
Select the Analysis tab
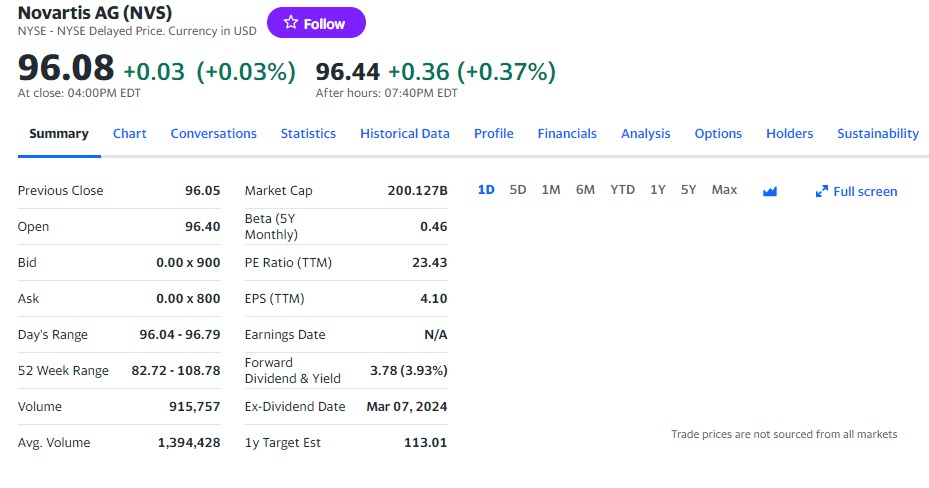(645, 134)
